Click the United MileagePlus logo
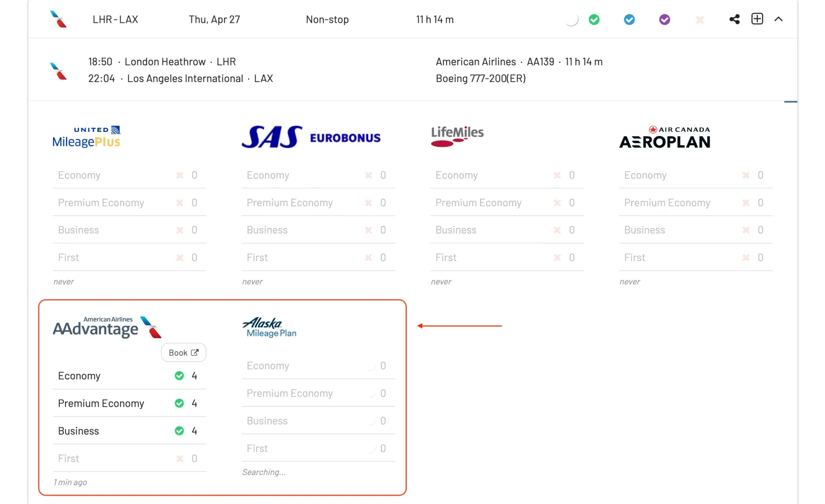 tap(87, 137)
